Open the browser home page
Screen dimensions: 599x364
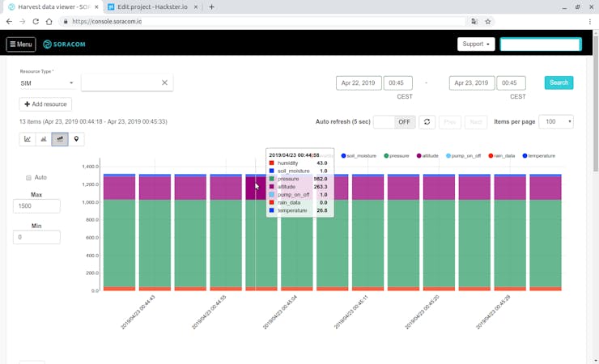tap(49, 21)
